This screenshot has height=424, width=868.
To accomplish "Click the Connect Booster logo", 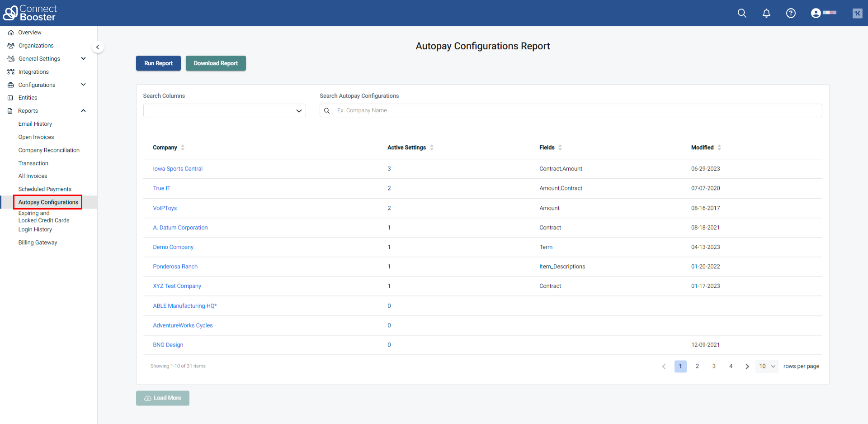I will coord(30,13).
